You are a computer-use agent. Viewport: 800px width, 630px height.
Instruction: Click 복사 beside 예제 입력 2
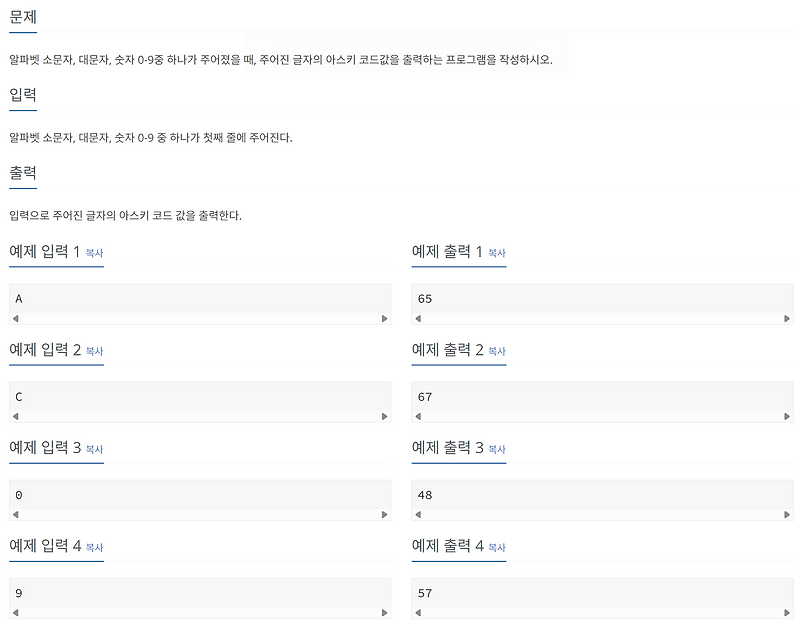coord(95,351)
